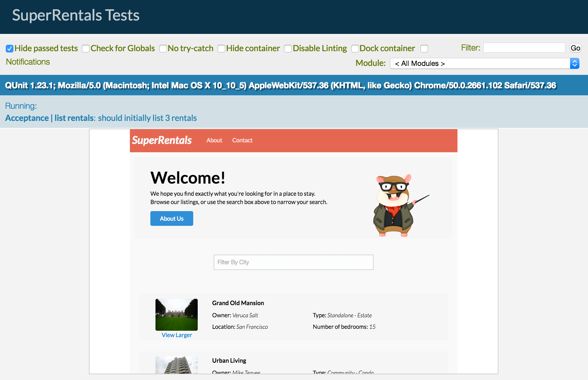Open the About page in the navbar
588x380 pixels.
tap(214, 140)
